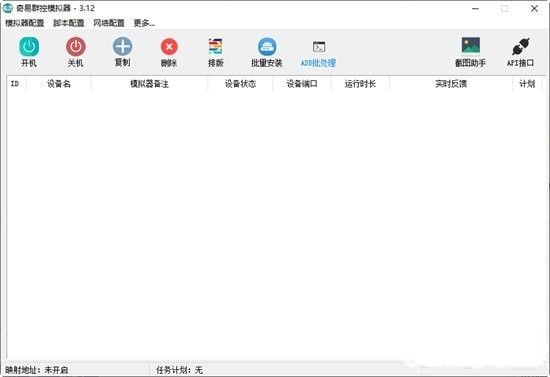Open the API接口 plug icon
The image size is (550, 377).
pos(520,47)
